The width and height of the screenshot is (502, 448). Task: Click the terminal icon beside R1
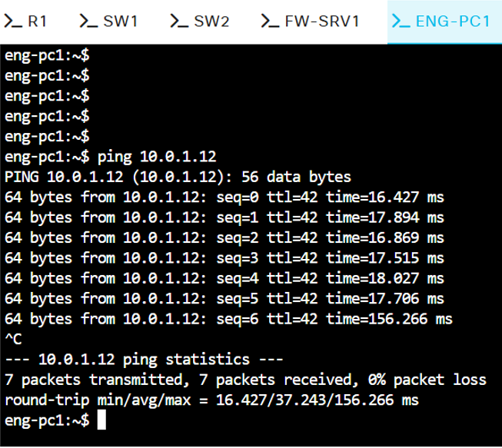click(13, 21)
